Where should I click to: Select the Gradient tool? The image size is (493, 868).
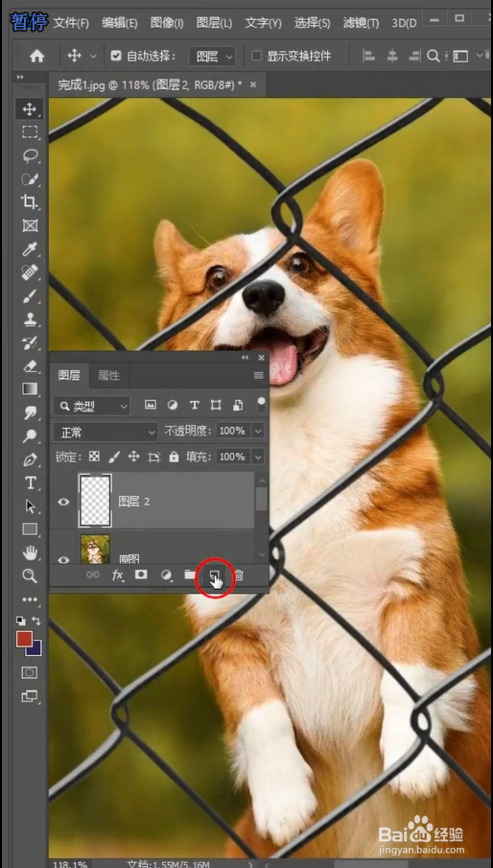30,389
